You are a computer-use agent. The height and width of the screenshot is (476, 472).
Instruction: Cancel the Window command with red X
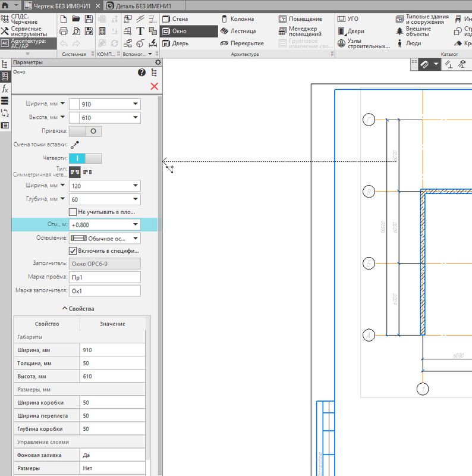(154, 86)
